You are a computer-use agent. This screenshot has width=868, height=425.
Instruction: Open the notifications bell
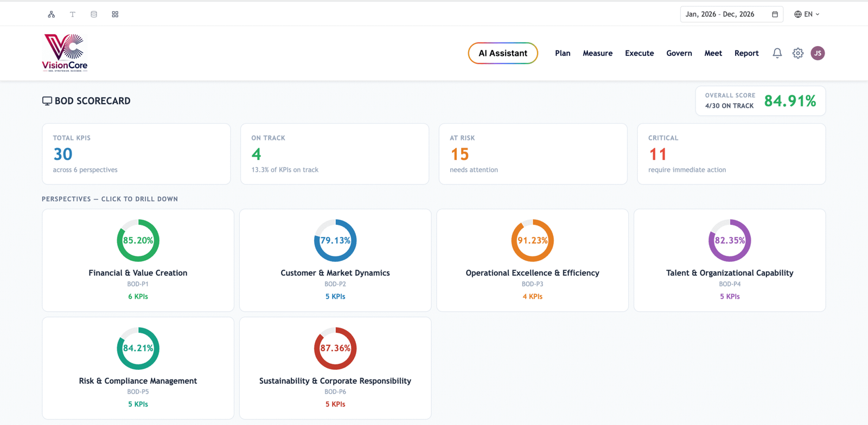tap(777, 53)
